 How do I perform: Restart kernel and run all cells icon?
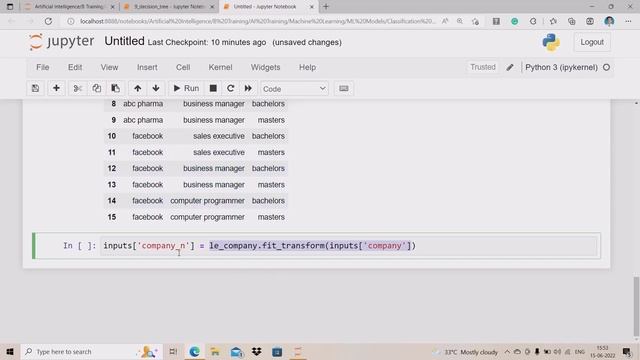pyautogui.click(x=248, y=88)
